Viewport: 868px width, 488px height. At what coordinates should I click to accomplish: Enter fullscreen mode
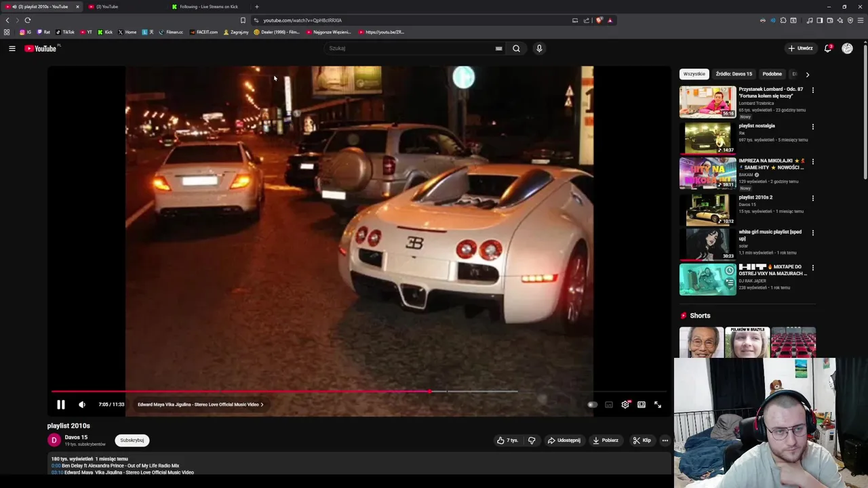point(658,405)
